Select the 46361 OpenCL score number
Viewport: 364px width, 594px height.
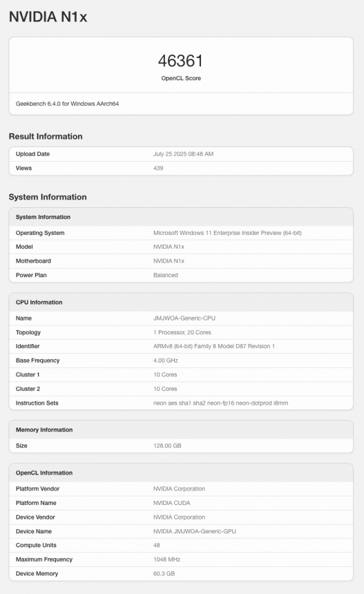pos(181,61)
